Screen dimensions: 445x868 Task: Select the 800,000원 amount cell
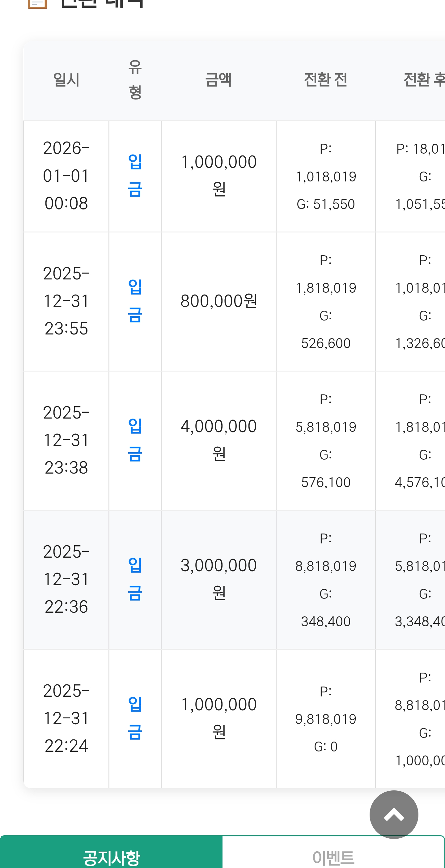point(218,301)
